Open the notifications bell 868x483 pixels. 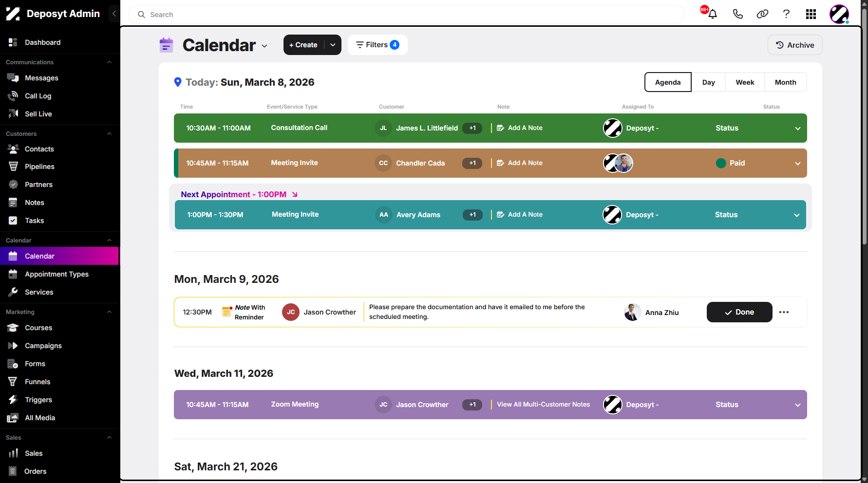[712, 14]
